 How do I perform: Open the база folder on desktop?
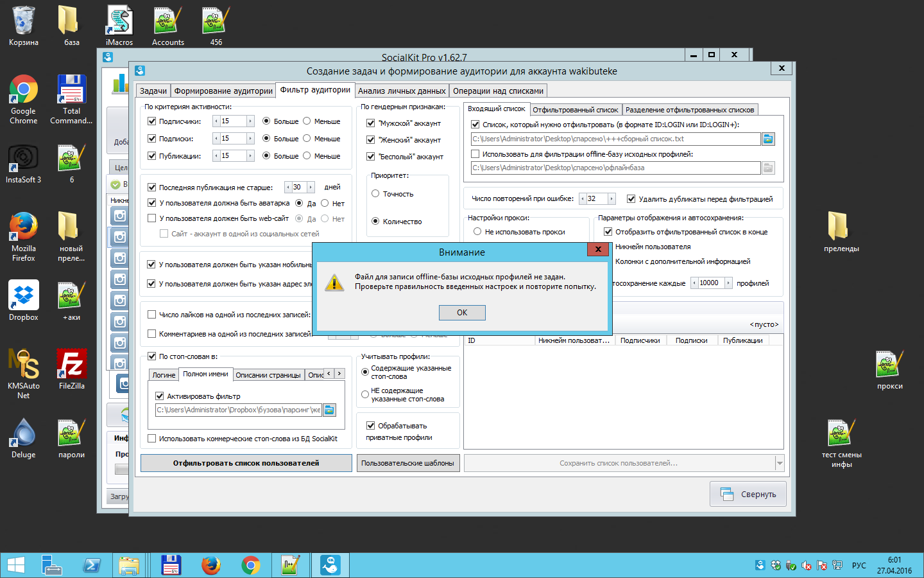tap(72, 26)
